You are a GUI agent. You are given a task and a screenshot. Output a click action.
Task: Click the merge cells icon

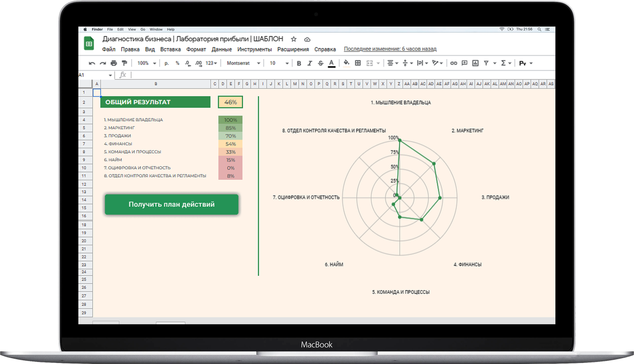(x=369, y=63)
